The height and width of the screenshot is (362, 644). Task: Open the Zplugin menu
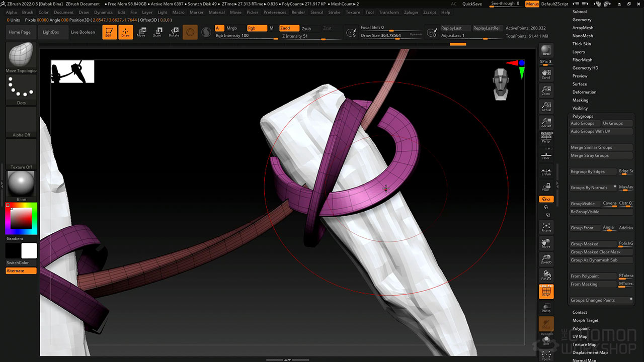(x=411, y=12)
